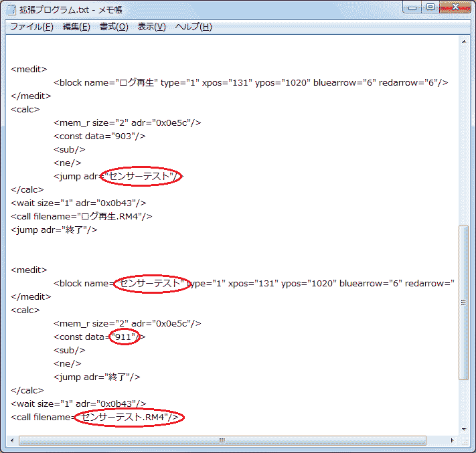Screen dimensions: 476x453
Task: Open the ヘルプ(H) menu
Action: click(x=193, y=27)
